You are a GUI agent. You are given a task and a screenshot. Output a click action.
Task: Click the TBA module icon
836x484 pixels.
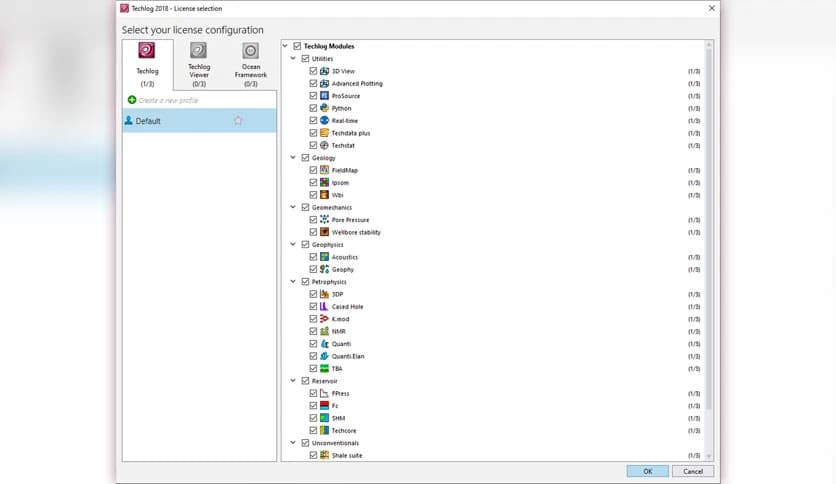click(324, 368)
